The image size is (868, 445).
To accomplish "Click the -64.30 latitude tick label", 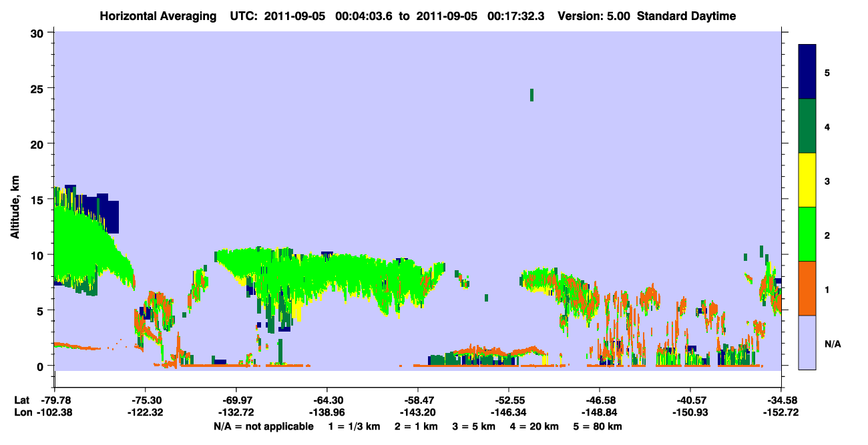I will pyautogui.click(x=327, y=400).
